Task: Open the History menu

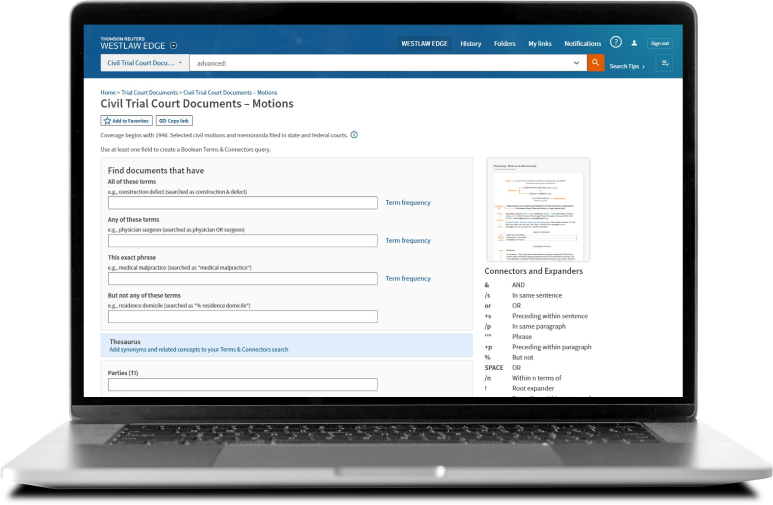Action: click(x=470, y=44)
